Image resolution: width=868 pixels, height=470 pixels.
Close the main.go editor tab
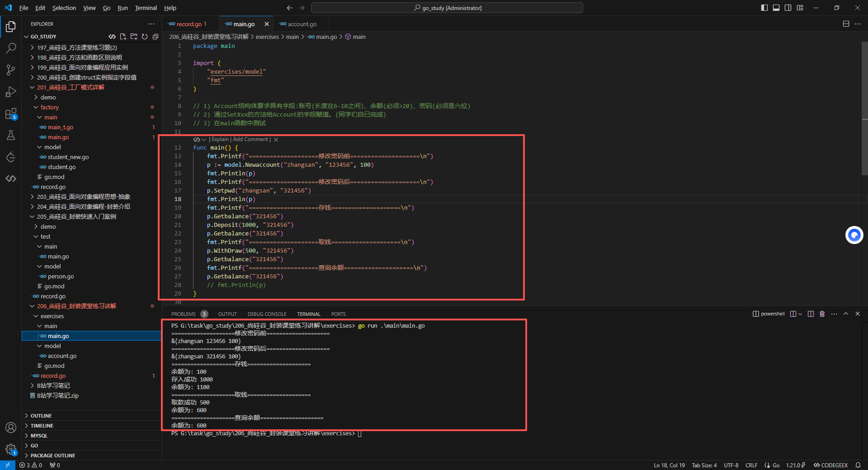[267, 24]
